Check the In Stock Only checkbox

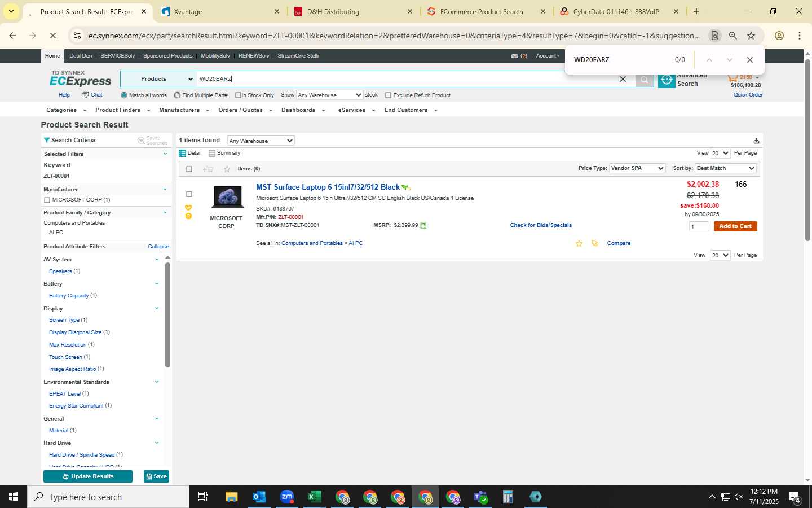pyautogui.click(x=238, y=95)
